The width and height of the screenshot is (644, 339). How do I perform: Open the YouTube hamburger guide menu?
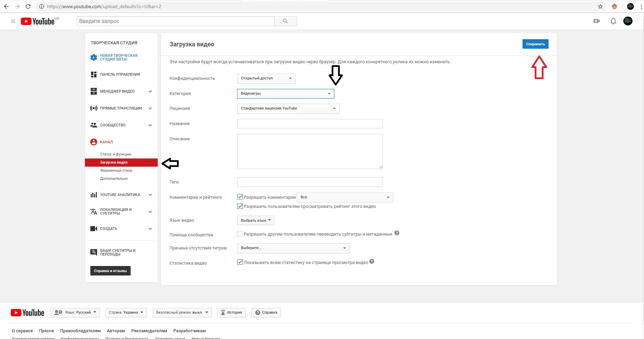(13, 21)
